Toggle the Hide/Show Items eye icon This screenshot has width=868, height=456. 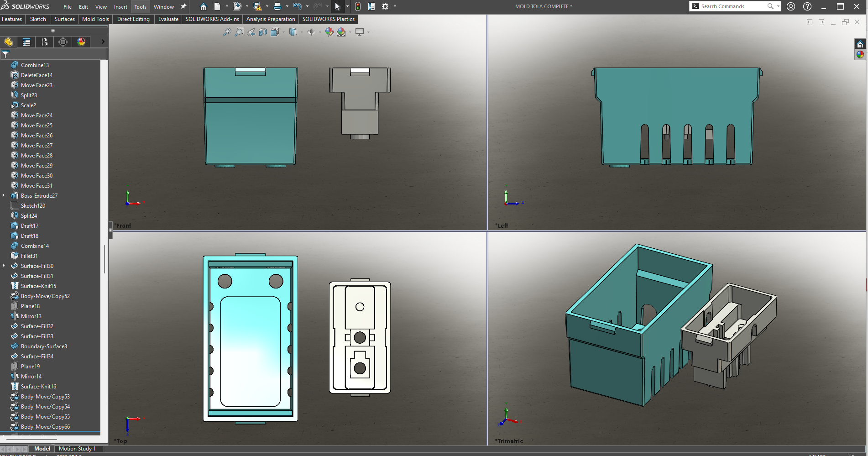pyautogui.click(x=311, y=32)
